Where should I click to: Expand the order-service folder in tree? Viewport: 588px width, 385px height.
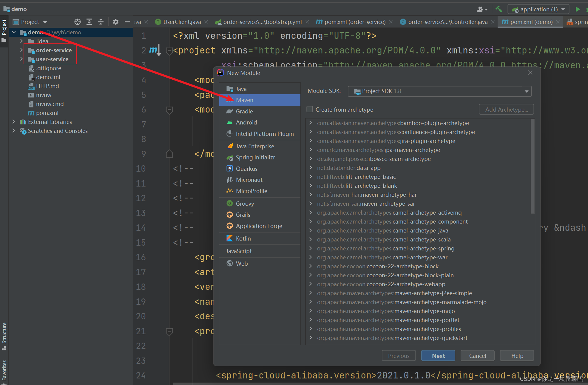tap(21, 50)
